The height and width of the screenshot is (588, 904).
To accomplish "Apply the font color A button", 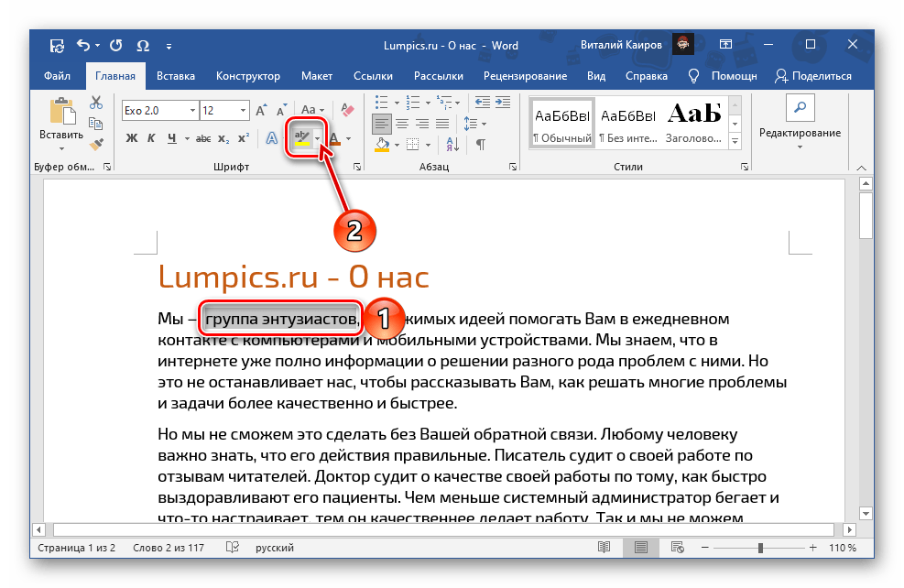I will [335, 138].
